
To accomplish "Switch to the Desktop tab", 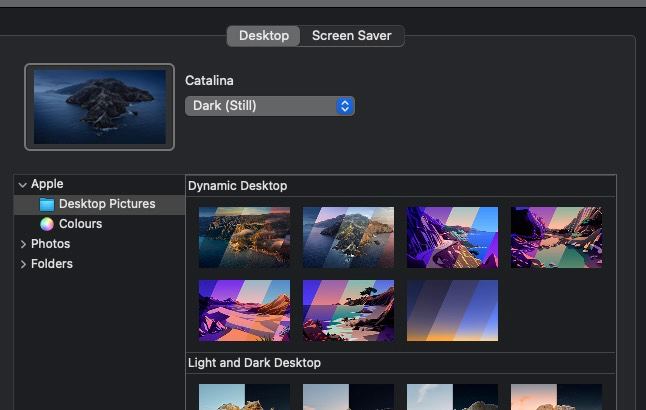I will pos(263,36).
